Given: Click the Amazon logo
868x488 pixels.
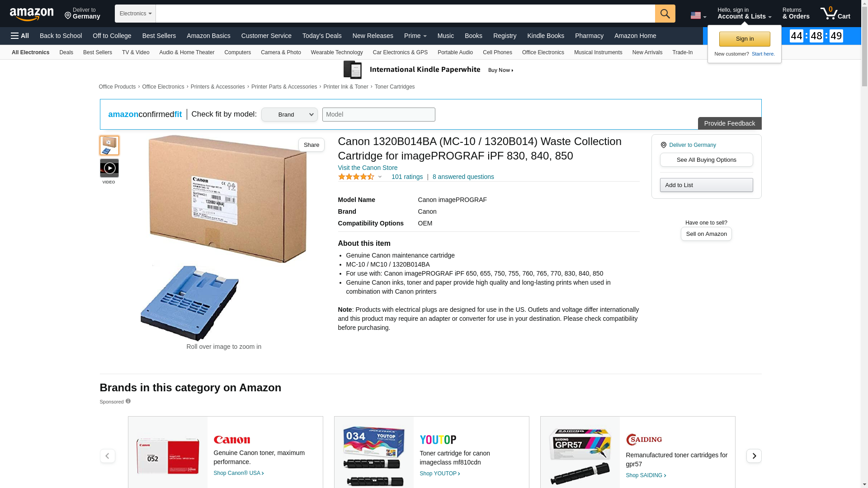Looking at the screenshot, I should point(32,14).
